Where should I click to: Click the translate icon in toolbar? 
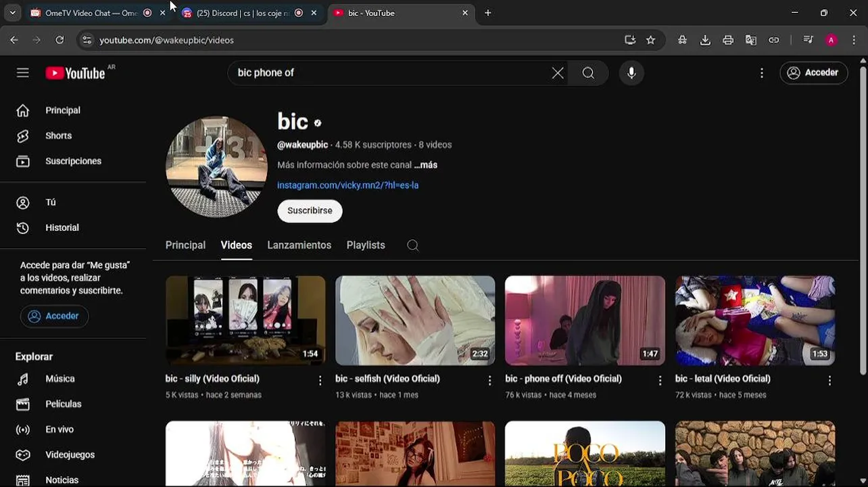point(751,40)
